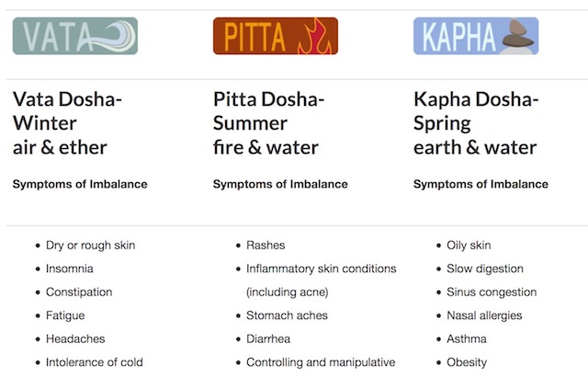Click the VATA wind banner image

click(75, 36)
